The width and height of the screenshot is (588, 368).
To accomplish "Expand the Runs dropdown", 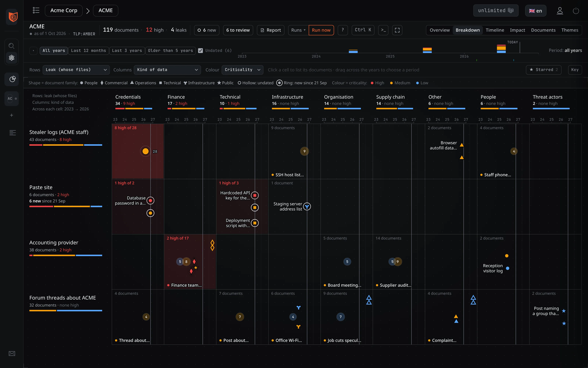I will click(298, 30).
